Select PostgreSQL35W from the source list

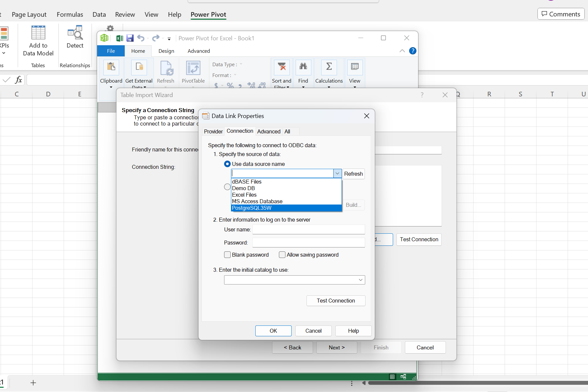(x=251, y=208)
